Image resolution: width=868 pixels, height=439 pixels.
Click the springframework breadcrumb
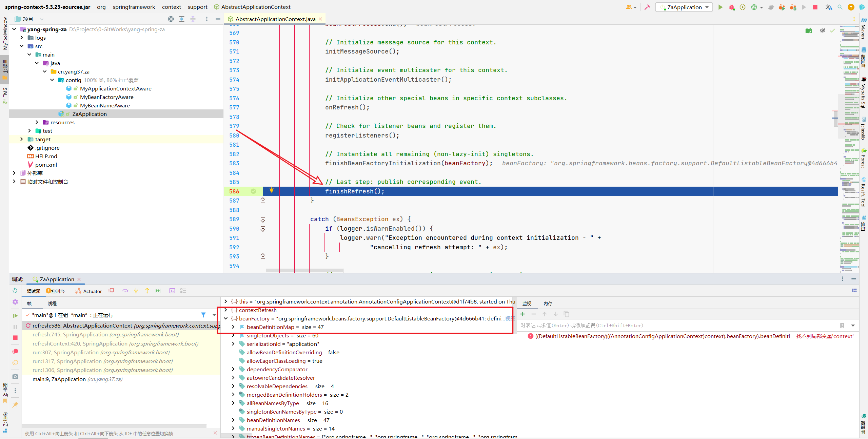tap(134, 7)
